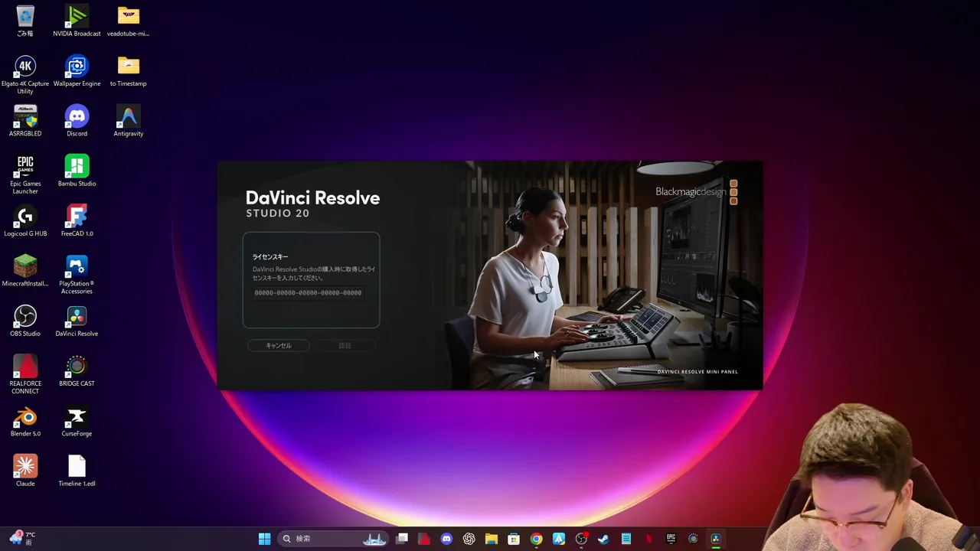This screenshot has height=551, width=980.
Task: Select the REALFORCE CONNECT desktop icon
Action: (25, 375)
